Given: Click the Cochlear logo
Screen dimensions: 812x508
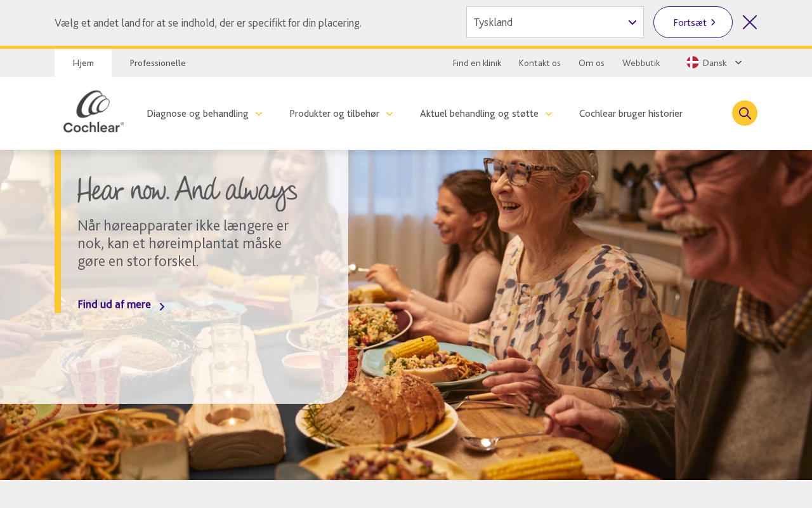Looking at the screenshot, I should tap(93, 112).
